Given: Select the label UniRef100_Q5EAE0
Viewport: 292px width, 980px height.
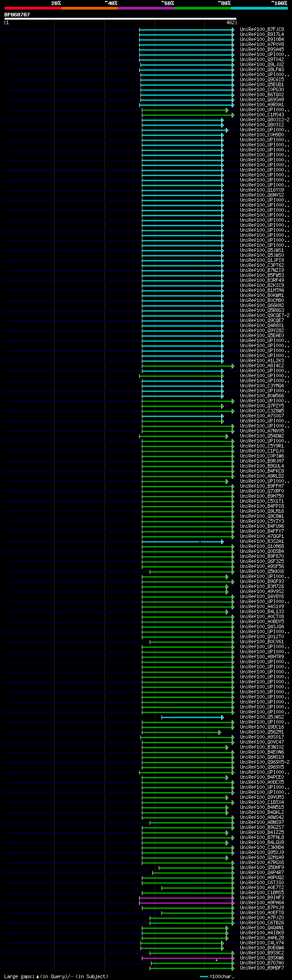Looking at the screenshot, I should click(x=262, y=335).
